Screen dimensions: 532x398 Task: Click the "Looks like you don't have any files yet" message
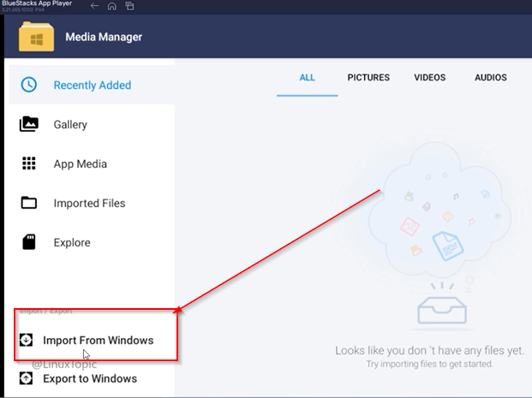(429, 350)
